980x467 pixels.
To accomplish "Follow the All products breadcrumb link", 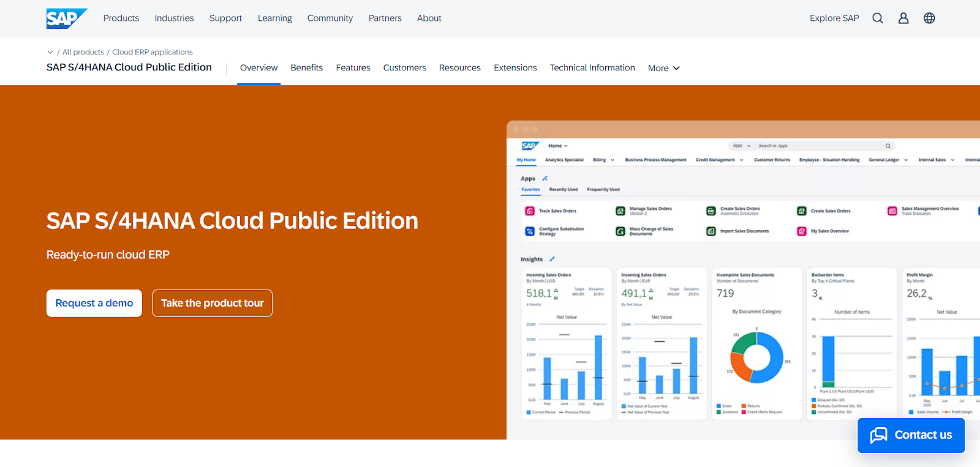I will [x=83, y=52].
